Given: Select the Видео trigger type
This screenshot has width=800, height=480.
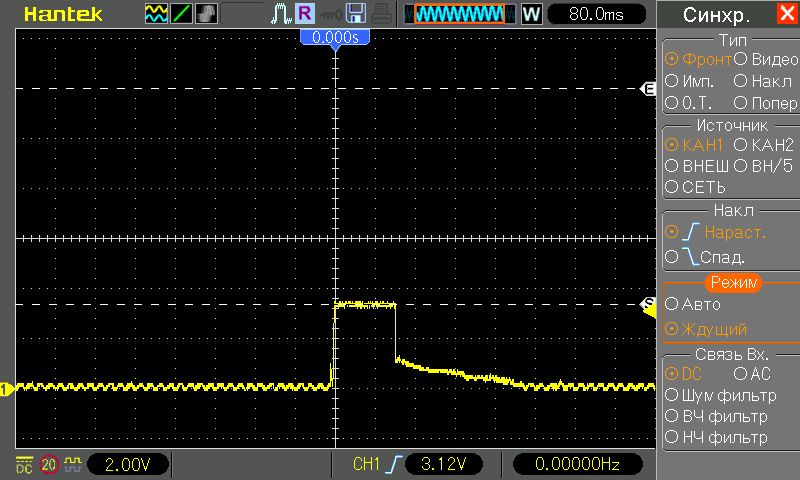Looking at the screenshot, I should [x=766, y=59].
